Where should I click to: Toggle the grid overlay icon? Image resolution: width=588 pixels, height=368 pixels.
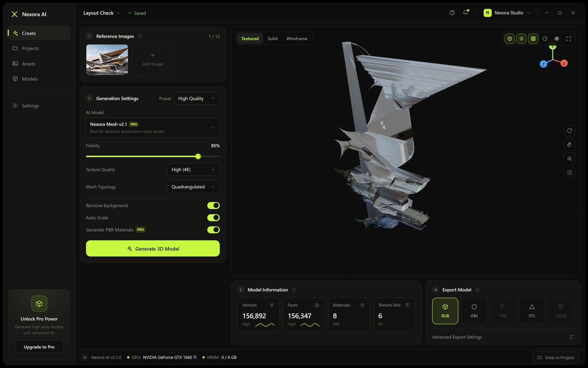[533, 39]
